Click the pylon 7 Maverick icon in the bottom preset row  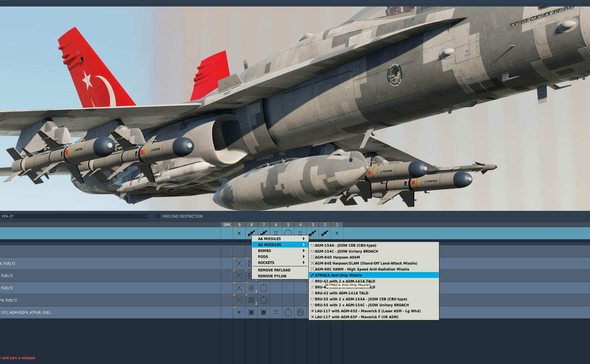264,313
